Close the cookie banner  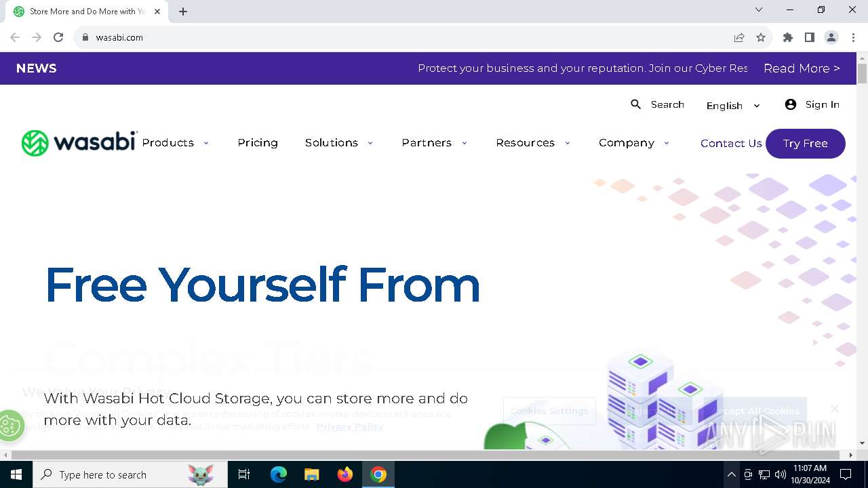[835, 409]
